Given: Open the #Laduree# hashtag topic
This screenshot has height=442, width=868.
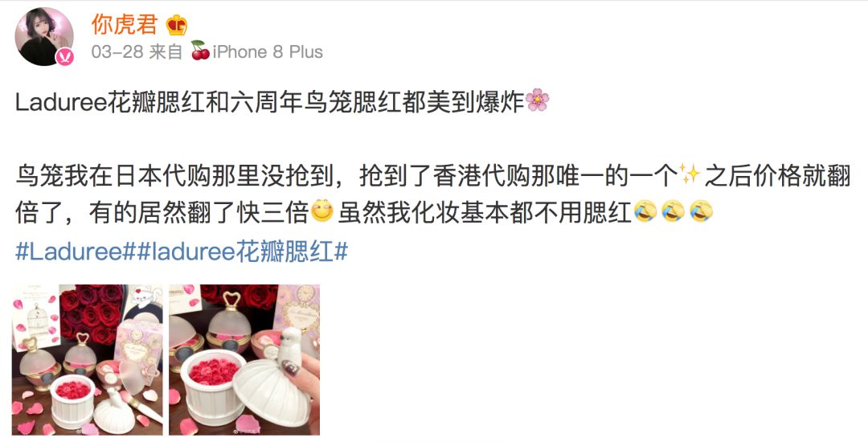Looking at the screenshot, I should pos(76,252).
